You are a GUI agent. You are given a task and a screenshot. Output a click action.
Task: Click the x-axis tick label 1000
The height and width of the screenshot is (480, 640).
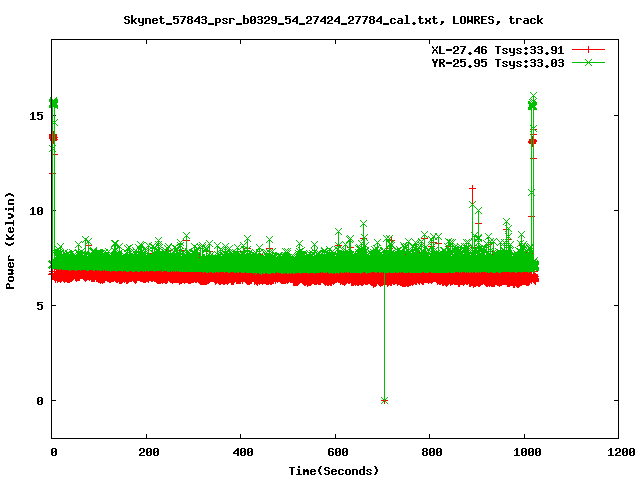527,452
